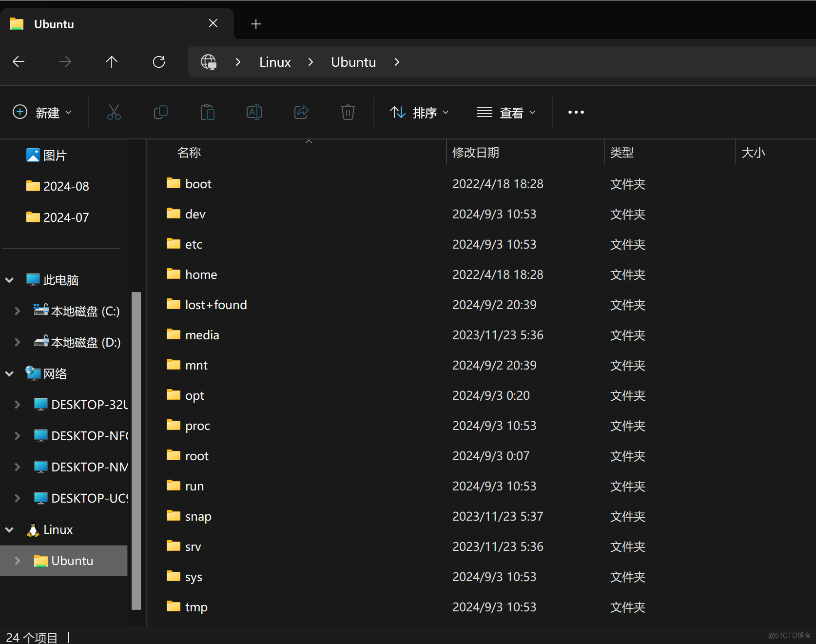Click the tmp folder icon
The height and width of the screenshot is (644, 816).
[x=174, y=606]
